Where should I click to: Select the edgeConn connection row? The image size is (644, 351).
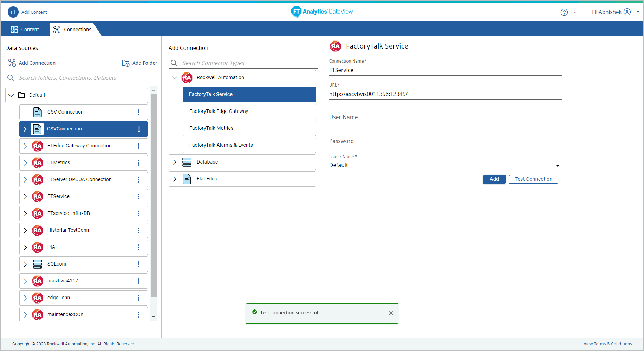pyautogui.click(x=84, y=298)
